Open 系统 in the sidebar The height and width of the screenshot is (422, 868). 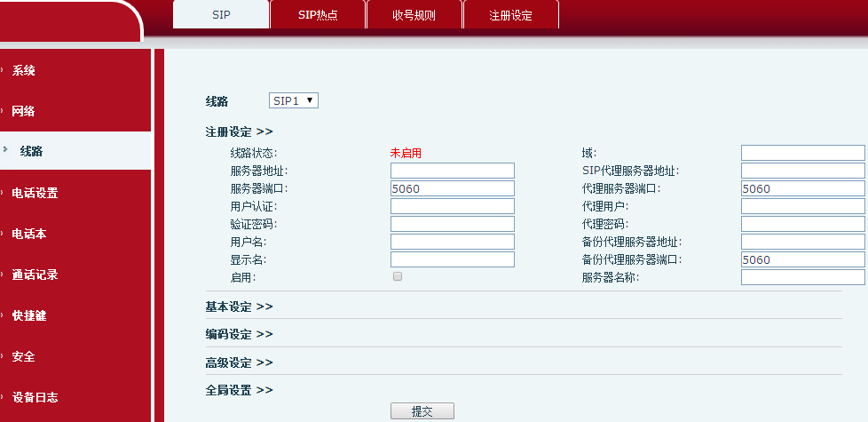coord(24,70)
